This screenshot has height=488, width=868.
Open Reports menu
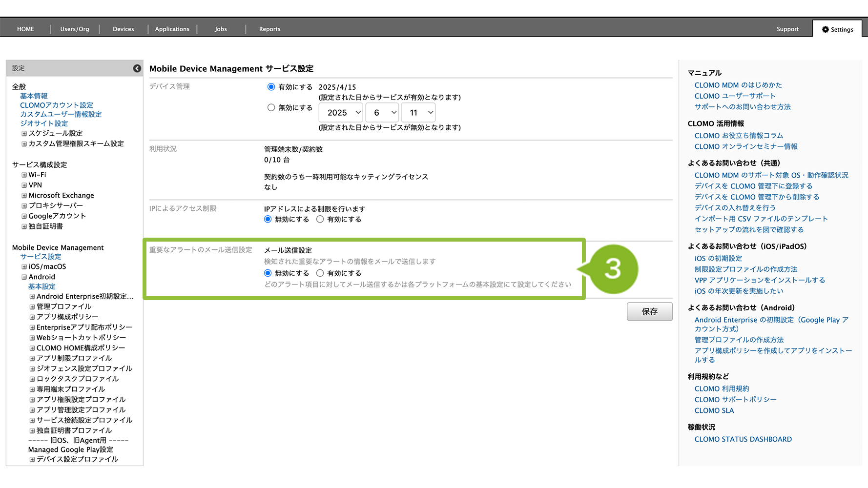pos(269,29)
